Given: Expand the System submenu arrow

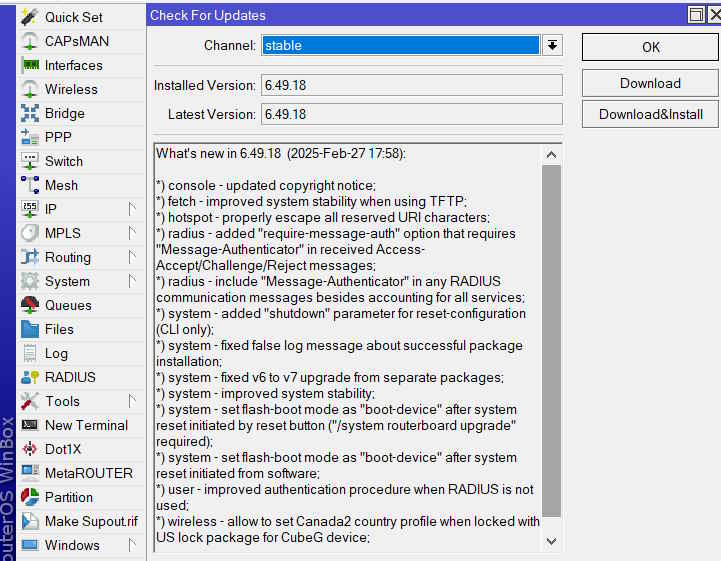Looking at the screenshot, I should [x=132, y=281].
